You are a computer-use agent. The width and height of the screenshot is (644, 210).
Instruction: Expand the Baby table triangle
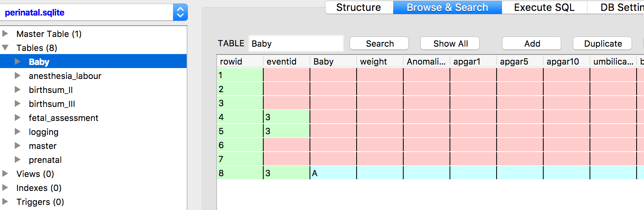pyautogui.click(x=17, y=62)
